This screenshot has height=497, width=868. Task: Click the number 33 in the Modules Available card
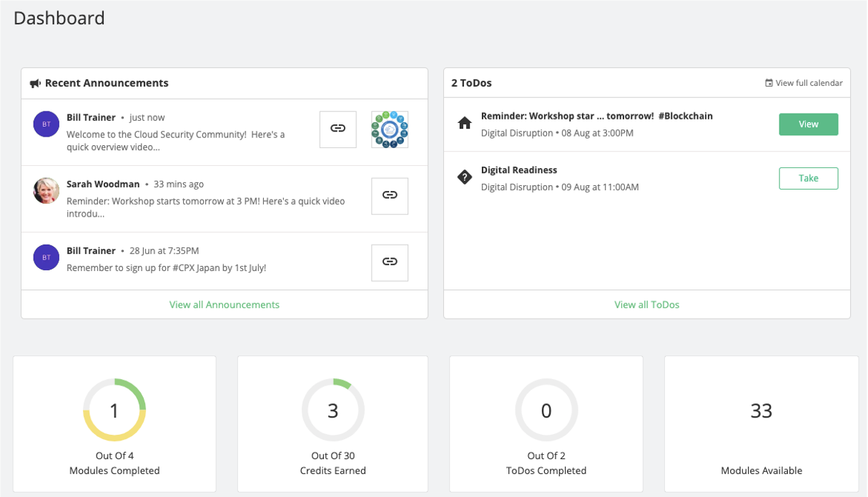761,410
